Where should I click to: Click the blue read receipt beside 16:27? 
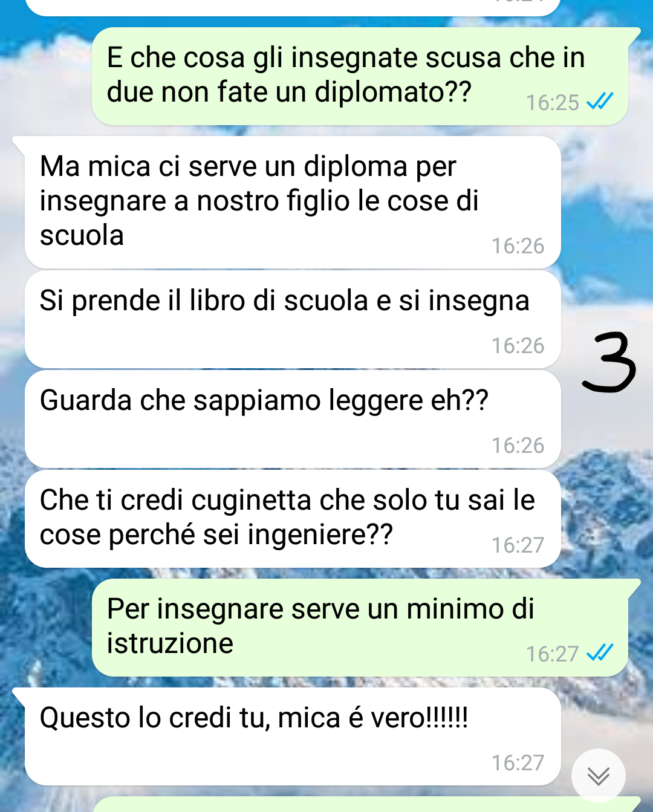point(600,653)
